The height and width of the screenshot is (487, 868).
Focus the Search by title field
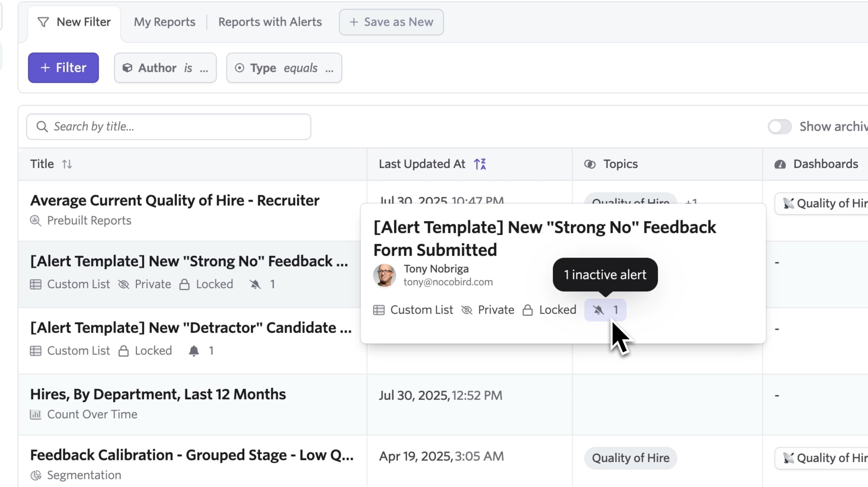point(168,127)
